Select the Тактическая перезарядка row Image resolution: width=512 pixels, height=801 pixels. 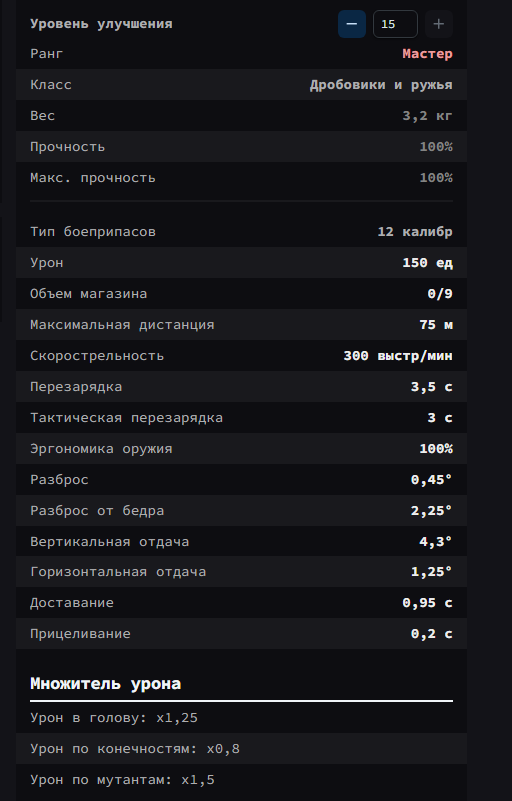coord(241,417)
